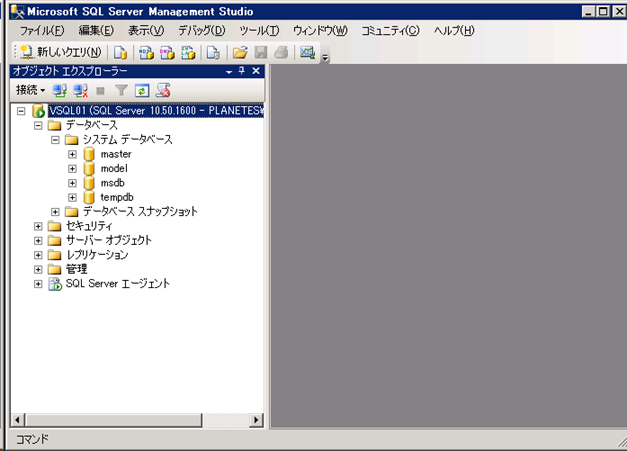Expand the セキュリティ folder
The width and height of the screenshot is (627, 451).
point(38,226)
